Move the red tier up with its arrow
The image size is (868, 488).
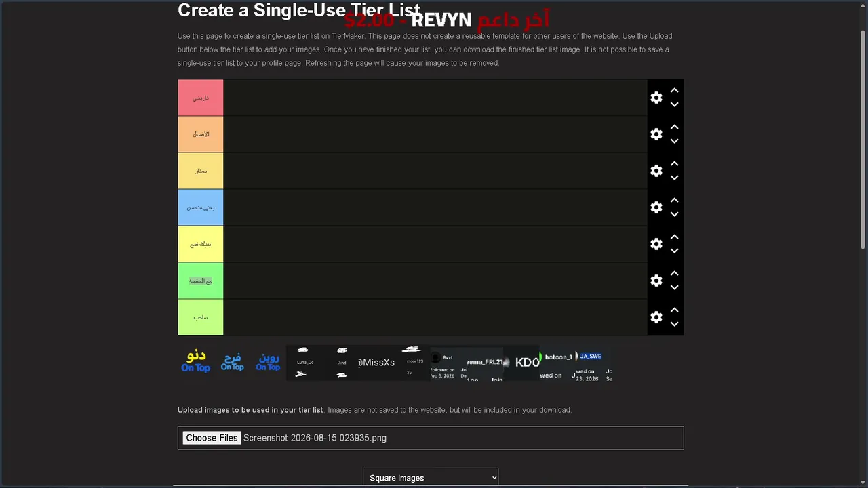pos(674,90)
